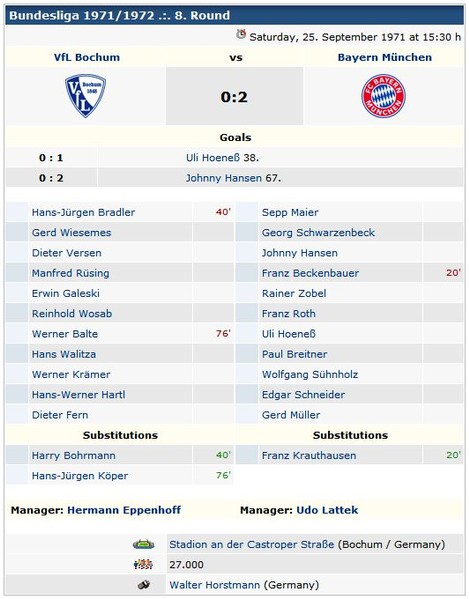
Task: Click the clock icon beside match date
Action: click(x=241, y=34)
